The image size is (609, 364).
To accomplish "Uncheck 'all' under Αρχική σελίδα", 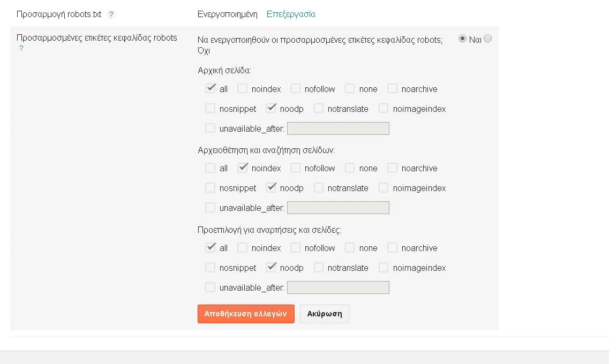I will click(210, 88).
